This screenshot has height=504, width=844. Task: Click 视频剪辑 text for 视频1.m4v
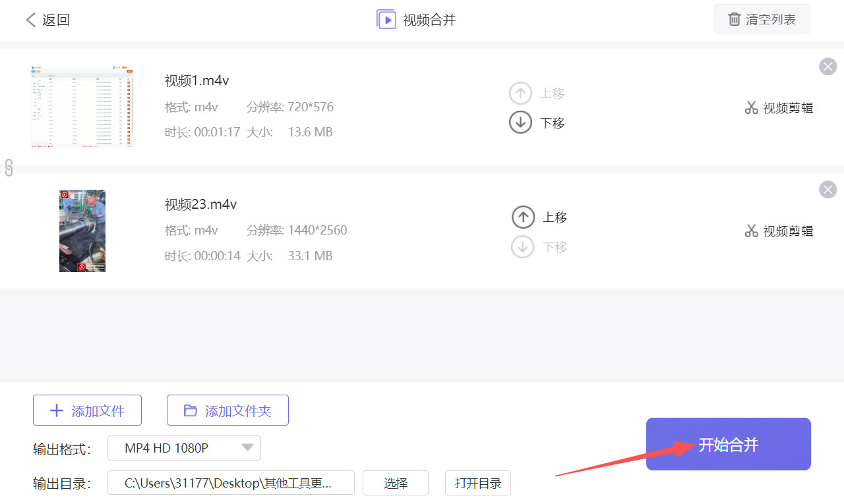[789, 108]
